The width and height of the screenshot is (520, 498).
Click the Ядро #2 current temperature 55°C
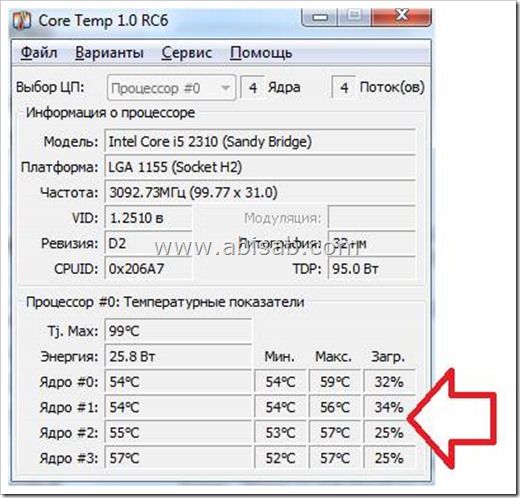point(178,433)
